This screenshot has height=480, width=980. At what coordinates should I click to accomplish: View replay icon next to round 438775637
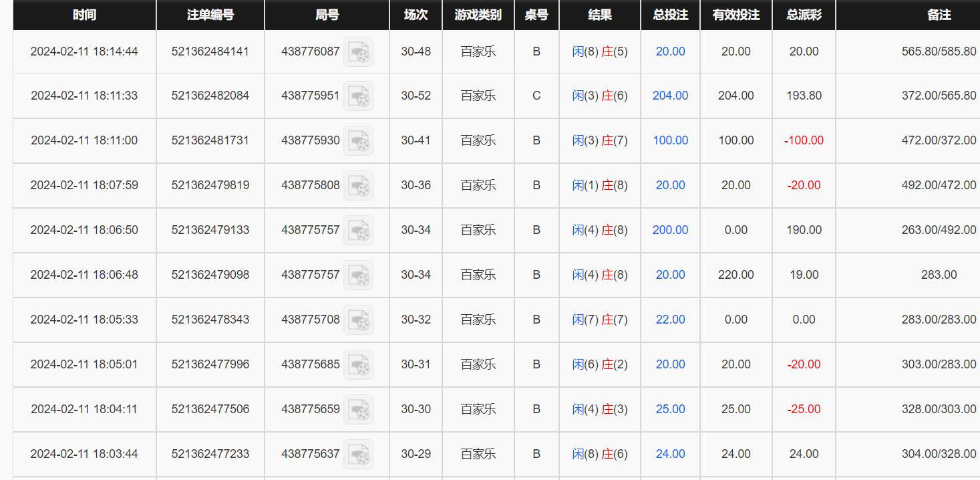pyautogui.click(x=358, y=455)
